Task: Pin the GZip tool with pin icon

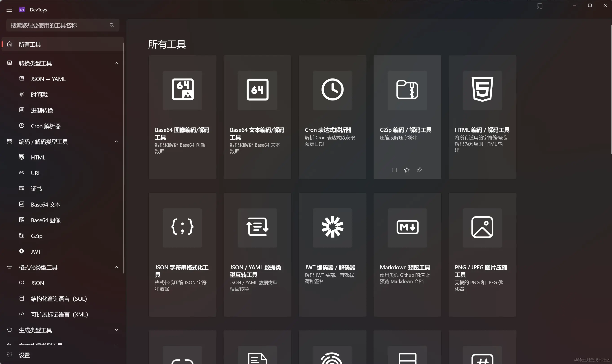Action: pos(420,170)
